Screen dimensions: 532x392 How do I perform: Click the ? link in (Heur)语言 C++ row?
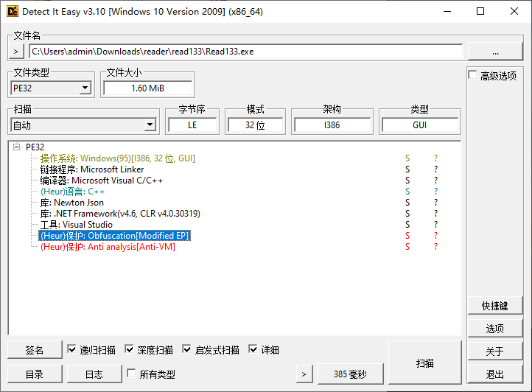(x=435, y=192)
